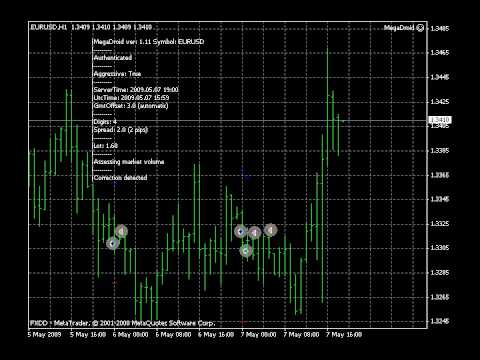The width and height of the screenshot is (480, 360).
Task: Click the 'UtcTime: 2009.05.07 15:59' line
Action: point(131,98)
